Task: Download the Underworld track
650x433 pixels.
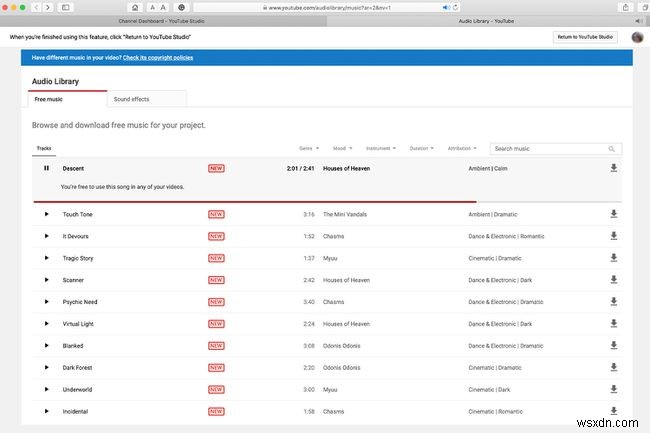Action: coord(614,389)
